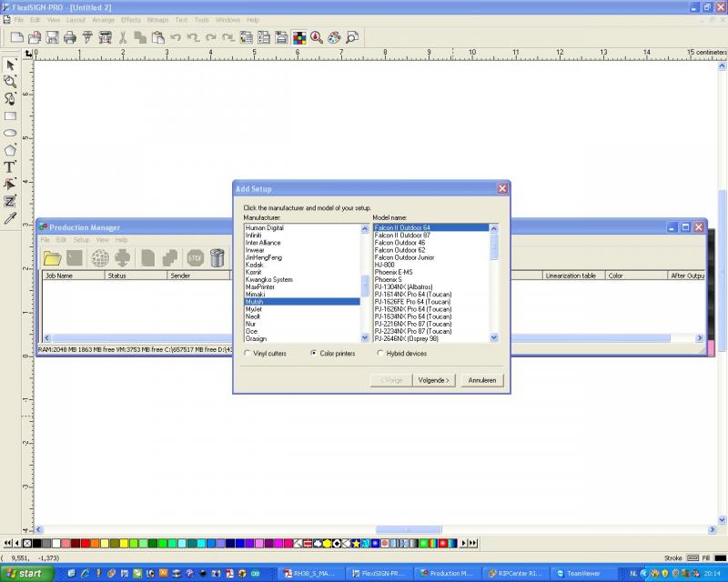Open the File menu in FlexiSIGN-PRO

pyautogui.click(x=19, y=20)
